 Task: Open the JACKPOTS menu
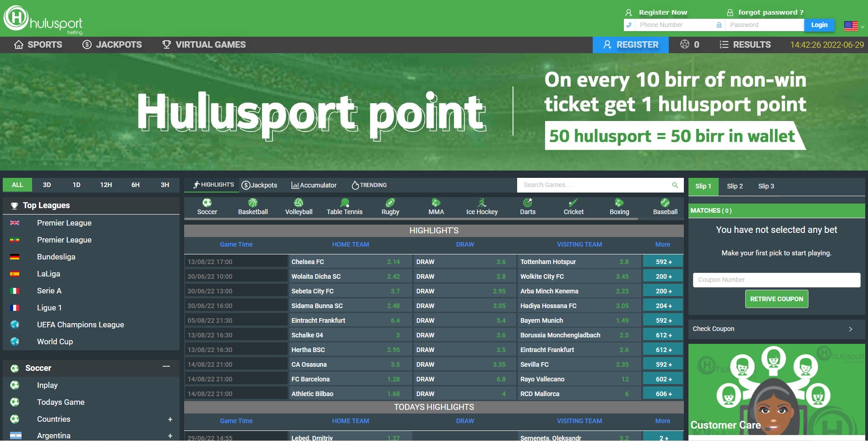point(112,44)
